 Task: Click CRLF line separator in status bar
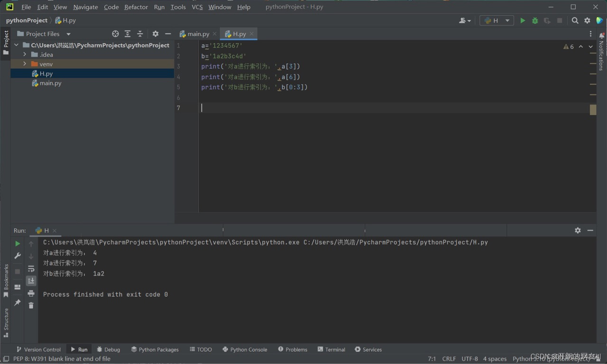pyautogui.click(x=449, y=359)
